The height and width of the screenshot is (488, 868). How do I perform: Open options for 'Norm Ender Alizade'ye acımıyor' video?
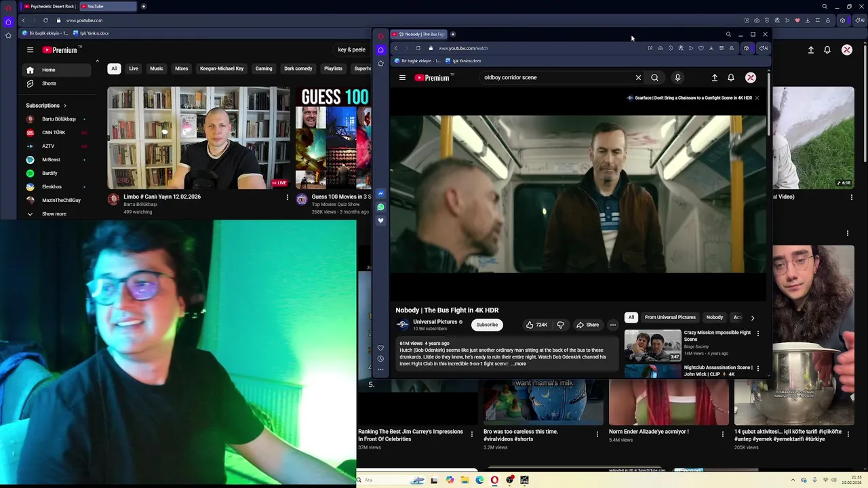(723, 434)
